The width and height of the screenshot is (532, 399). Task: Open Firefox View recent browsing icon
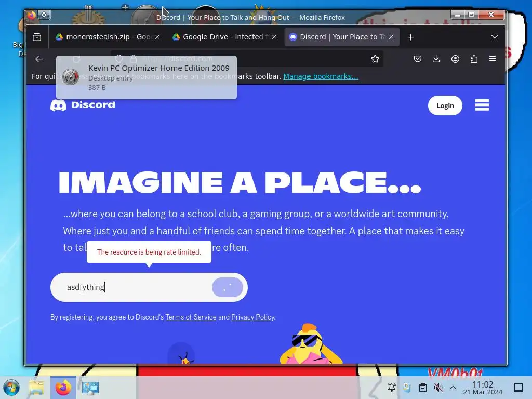point(37,37)
